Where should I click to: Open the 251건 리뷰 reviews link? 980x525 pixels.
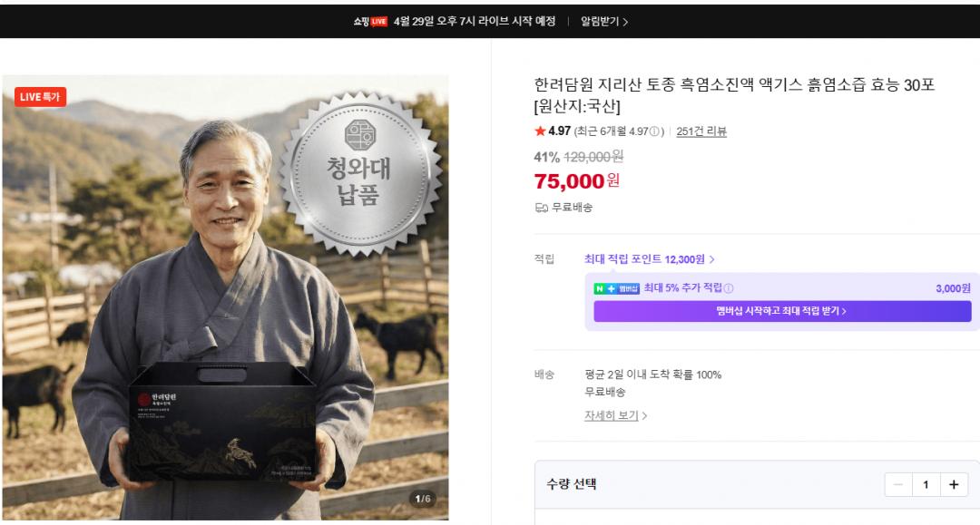701,131
